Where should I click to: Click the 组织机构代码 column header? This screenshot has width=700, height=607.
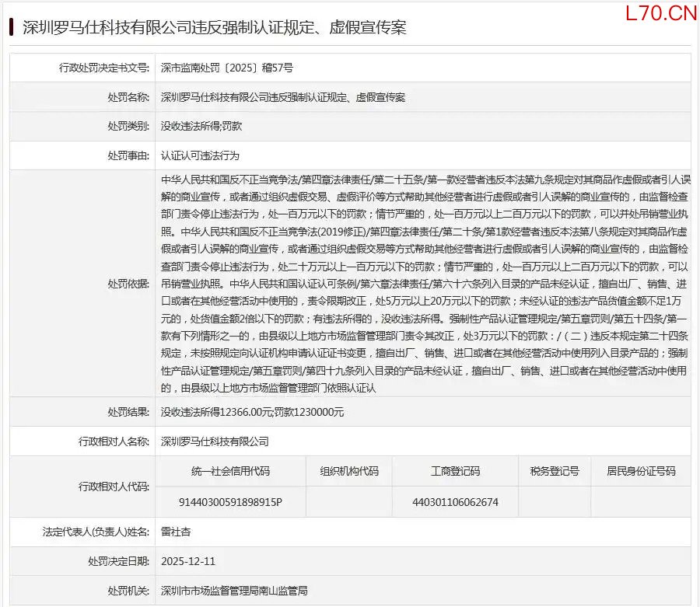[x=349, y=471]
